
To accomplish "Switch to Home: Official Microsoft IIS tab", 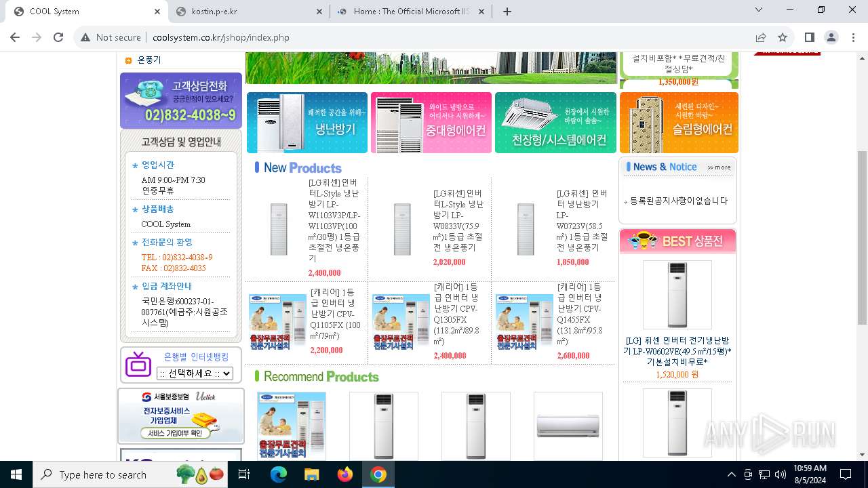I will coord(410,12).
